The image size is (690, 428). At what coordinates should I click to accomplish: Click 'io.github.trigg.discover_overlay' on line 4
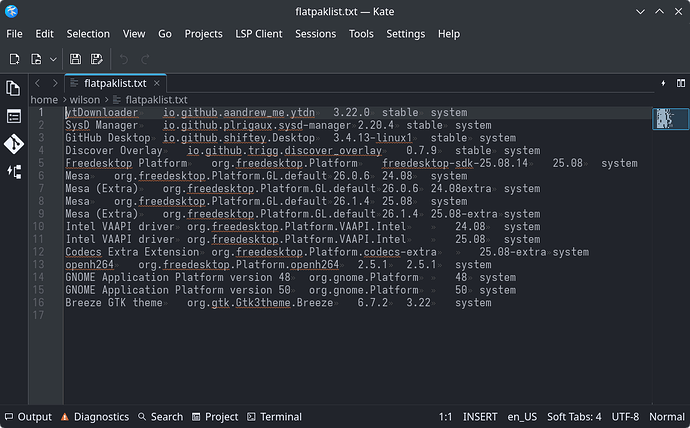click(x=284, y=150)
